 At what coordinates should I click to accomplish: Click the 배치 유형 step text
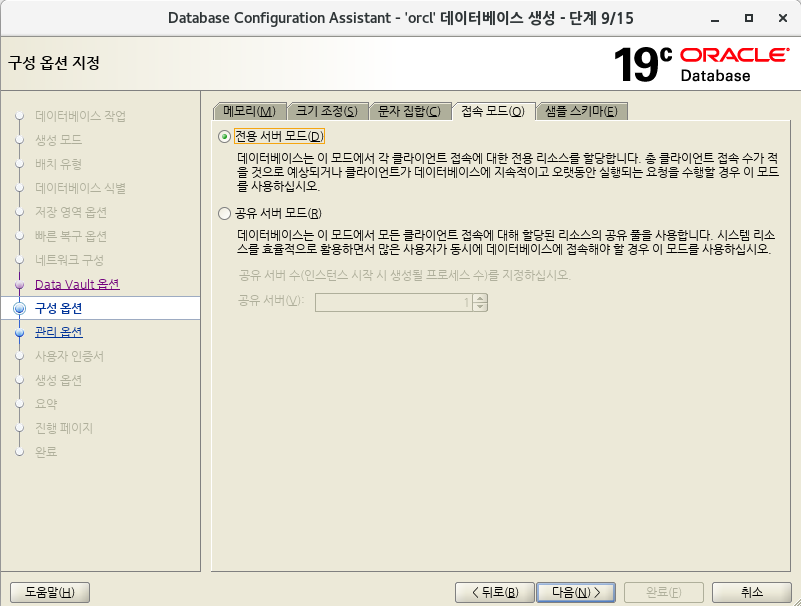point(58,164)
